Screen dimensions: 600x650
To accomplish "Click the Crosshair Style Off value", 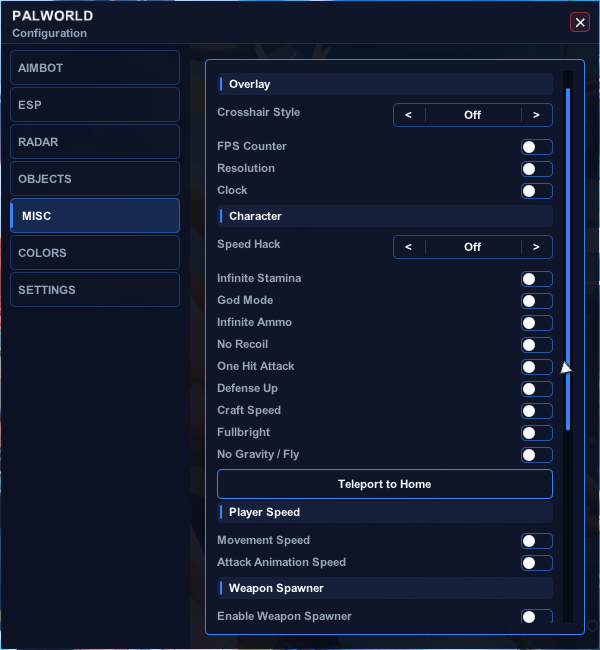I will (x=473, y=115).
